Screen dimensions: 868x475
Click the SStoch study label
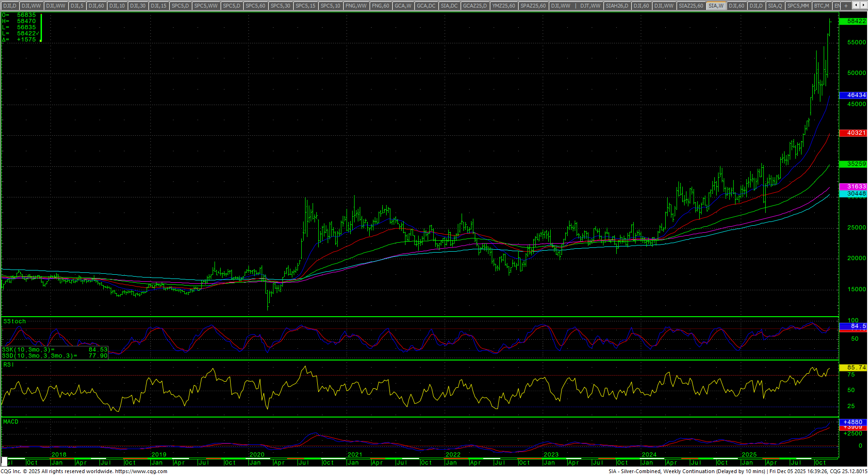(15, 321)
